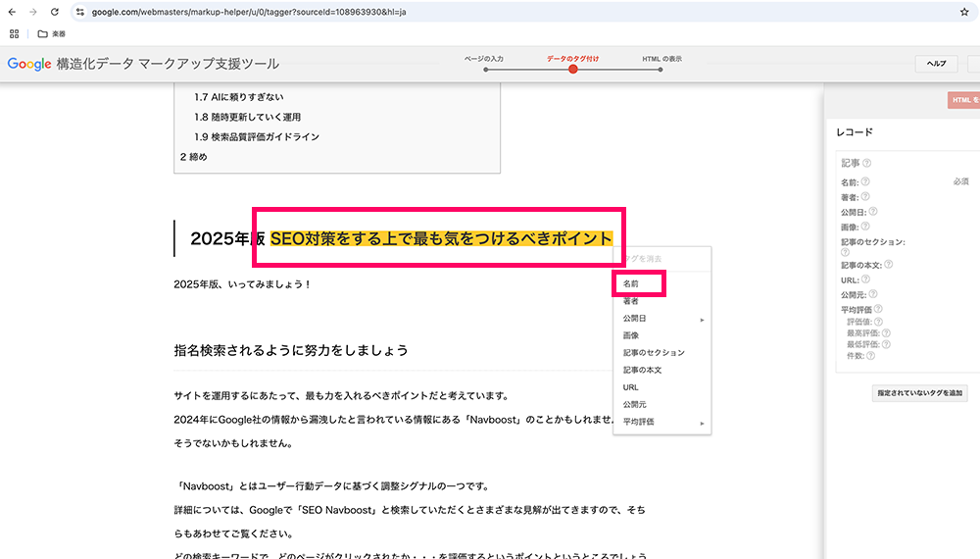Click the highlighted heading SEO対策をする上で最も気をつけるべきポイント
The image size is (980, 559).
tap(441, 239)
